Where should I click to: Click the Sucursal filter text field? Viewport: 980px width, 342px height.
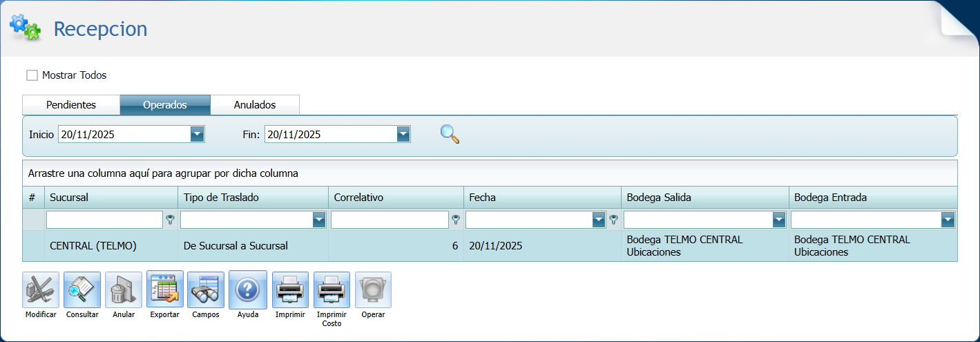point(104,220)
